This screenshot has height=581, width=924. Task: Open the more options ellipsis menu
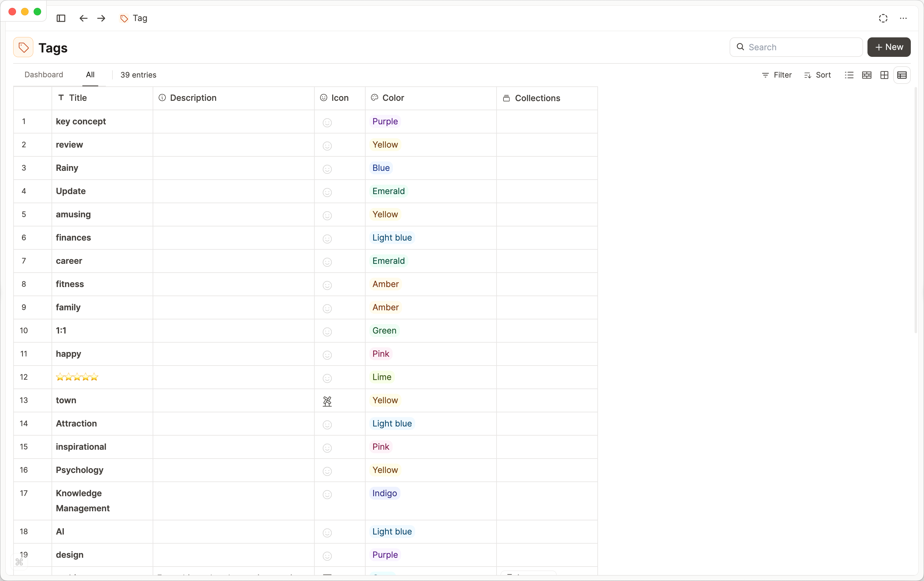coord(904,18)
